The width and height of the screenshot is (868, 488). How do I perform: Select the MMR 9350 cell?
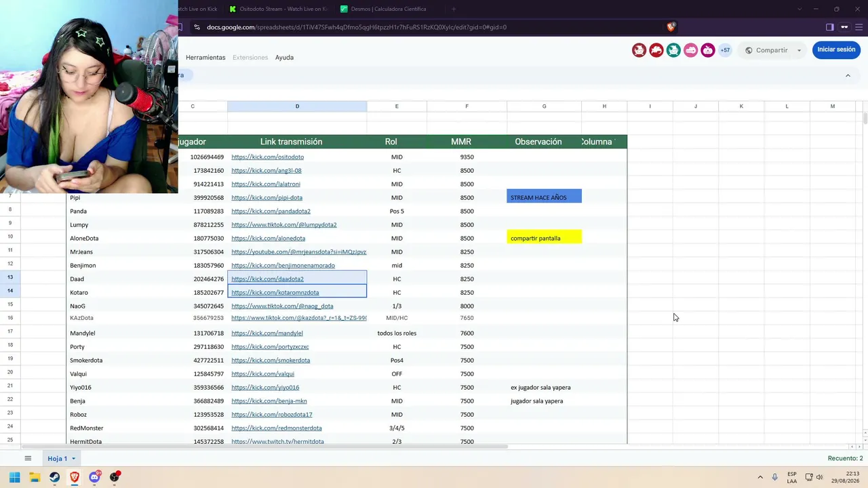pos(467,157)
